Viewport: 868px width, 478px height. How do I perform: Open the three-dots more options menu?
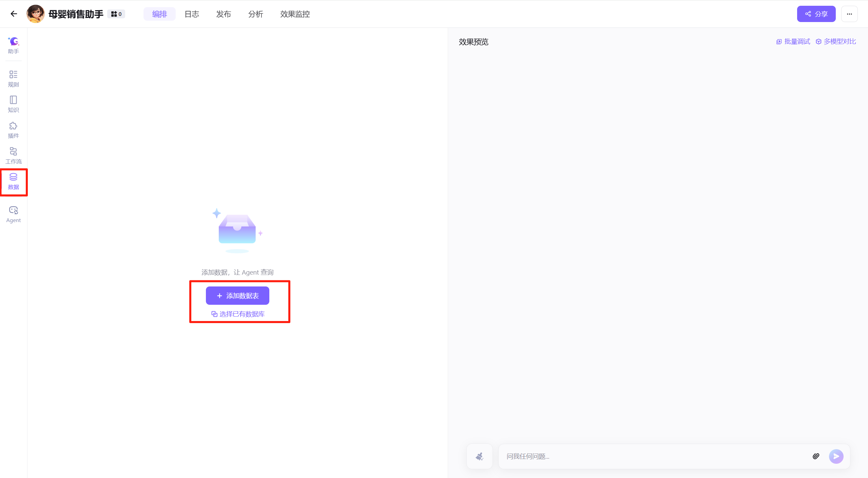849,14
